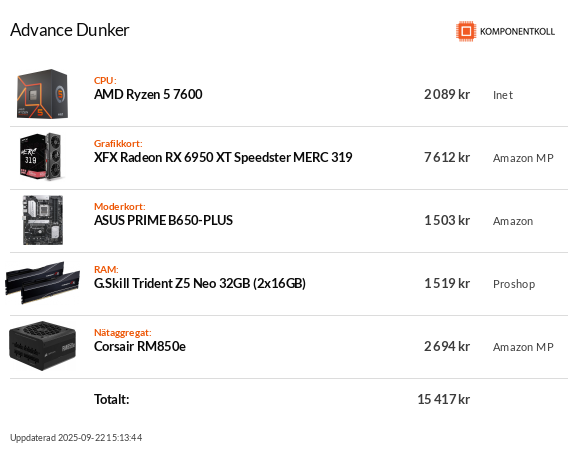Visit the Proshop retailer link
The image size is (577, 451).
[514, 284]
